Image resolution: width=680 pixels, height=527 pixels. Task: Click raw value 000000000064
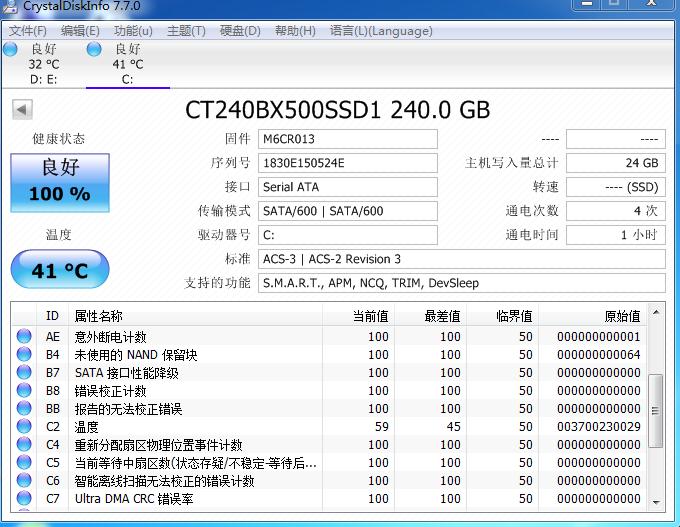coord(598,355)
